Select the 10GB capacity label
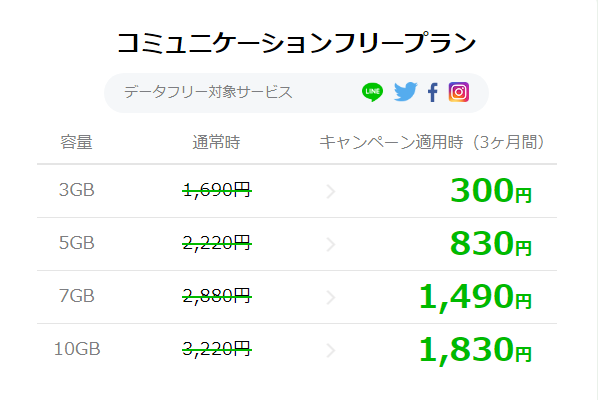Image resolution: width=598 pixels, height=400 pixels. tap(77, 349)
